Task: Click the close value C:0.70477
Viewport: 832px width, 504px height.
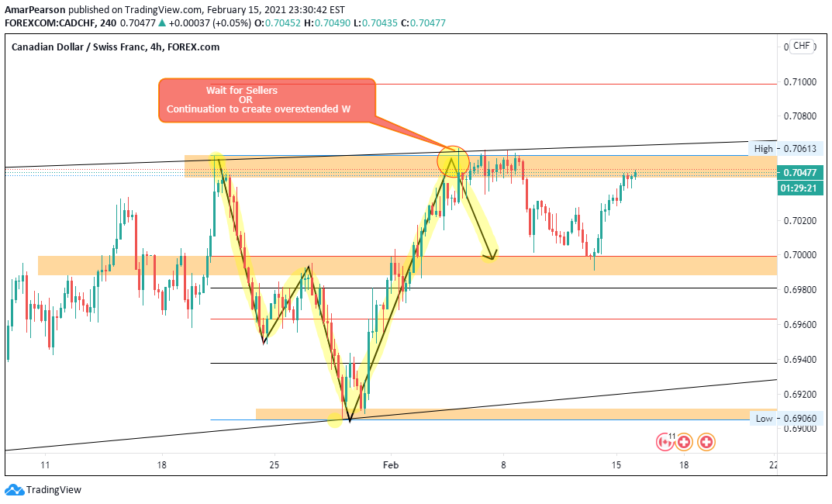Action: pos(423,22)
